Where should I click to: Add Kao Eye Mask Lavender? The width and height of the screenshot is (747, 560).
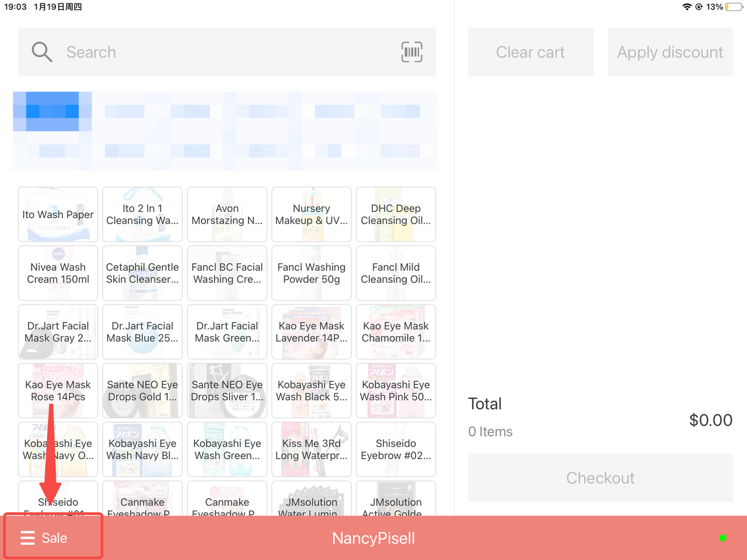[312, 332]
